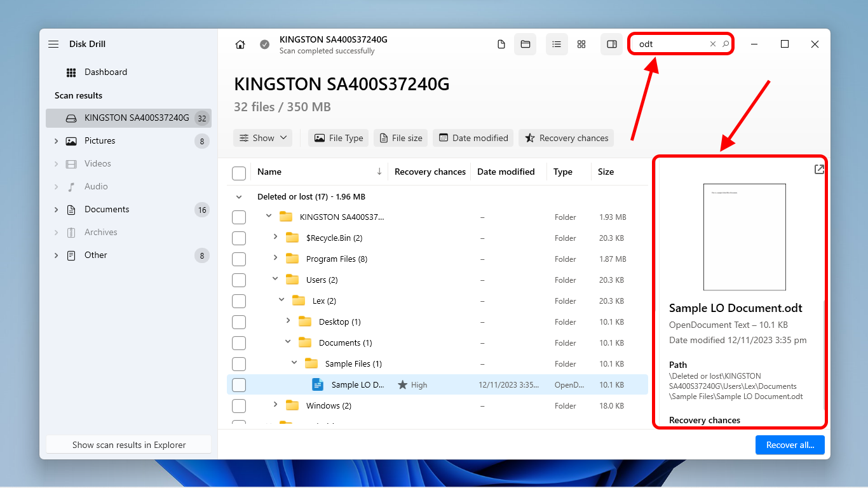The height and width of the screenshot is (488, 868).
Task: Open preview in external window
Action: click(819, 169)
